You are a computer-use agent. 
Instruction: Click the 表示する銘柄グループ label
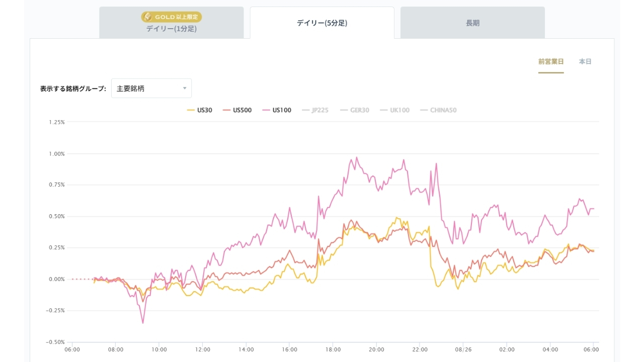[73, 88]
